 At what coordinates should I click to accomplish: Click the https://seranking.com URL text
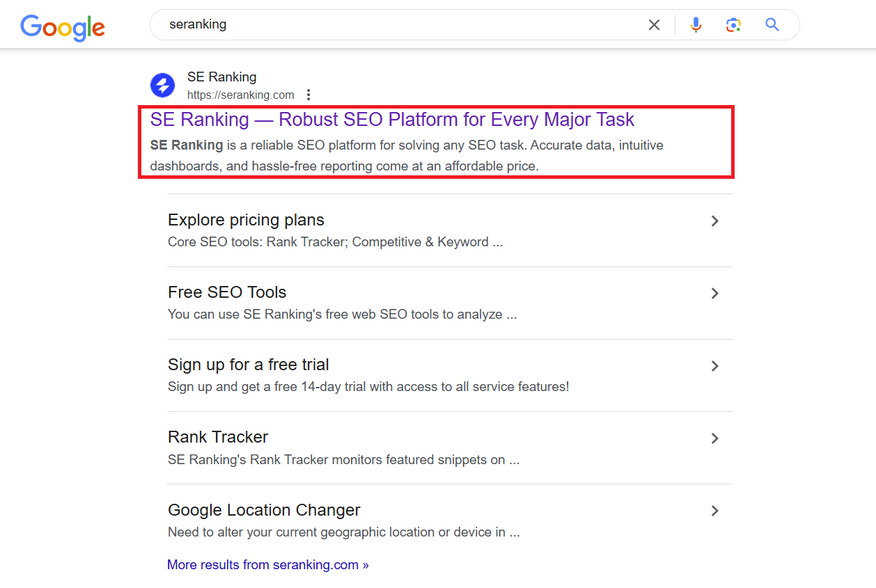pos(240,95)
